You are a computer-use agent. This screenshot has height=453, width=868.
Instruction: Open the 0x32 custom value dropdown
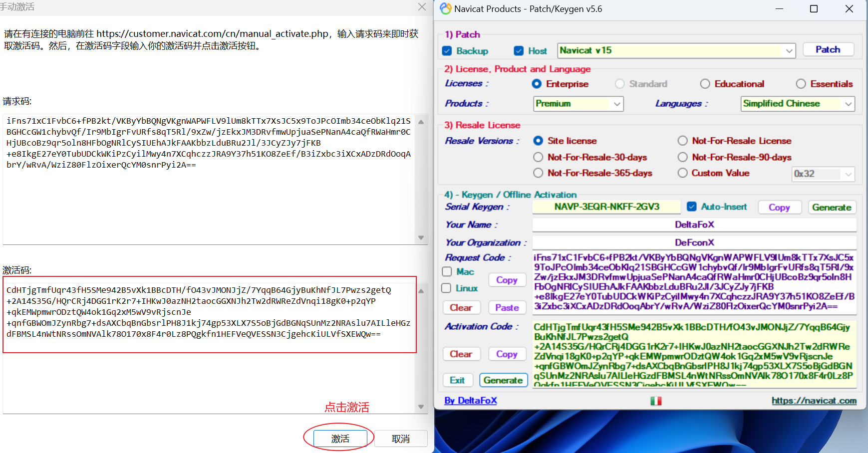point(823,174)
